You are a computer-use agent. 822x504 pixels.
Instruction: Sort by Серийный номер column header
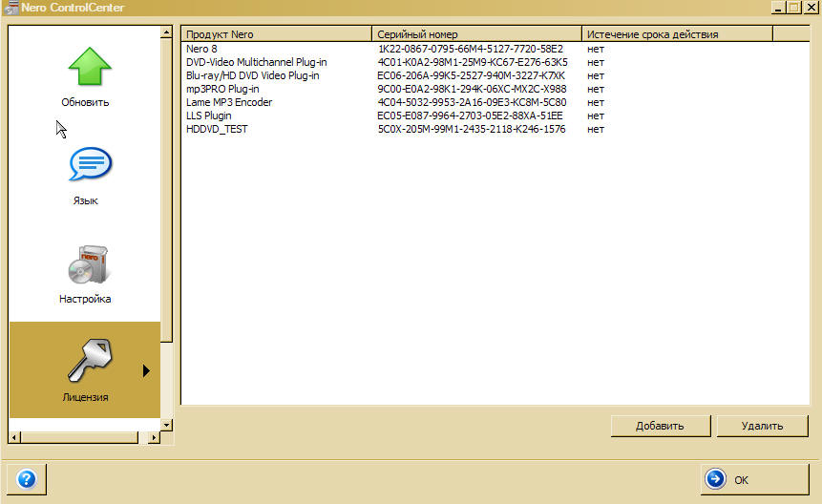click(x=476, y=34)
